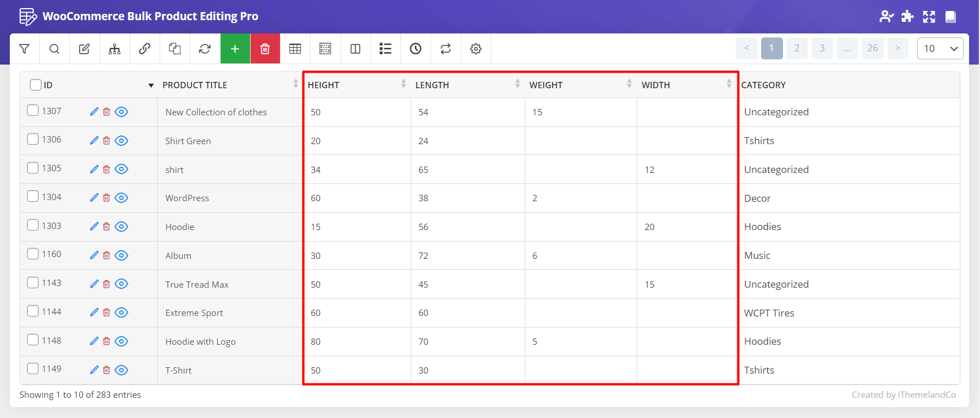Open the documentation book icon
Viewport: 980px width, 418px height.
click(x=951, y=17)
